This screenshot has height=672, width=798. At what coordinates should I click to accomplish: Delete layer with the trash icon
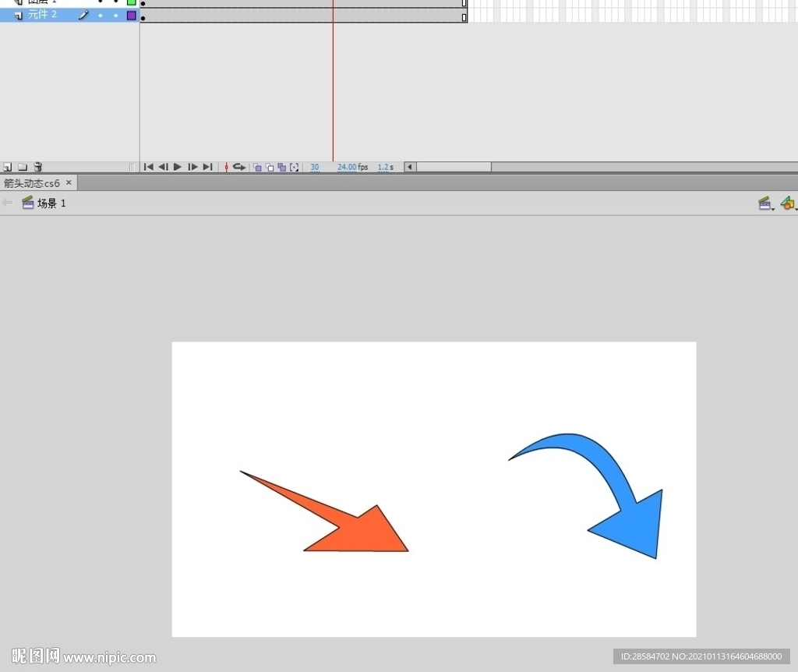coord(37,167)
